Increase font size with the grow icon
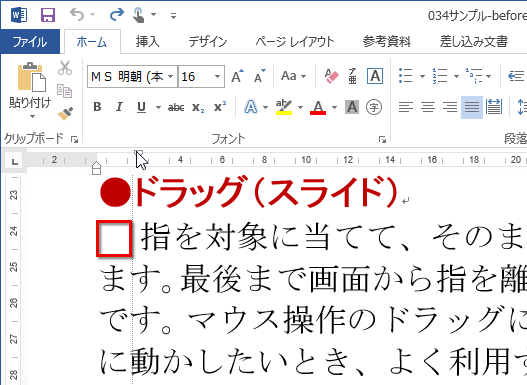 click(x=237, y=76)
